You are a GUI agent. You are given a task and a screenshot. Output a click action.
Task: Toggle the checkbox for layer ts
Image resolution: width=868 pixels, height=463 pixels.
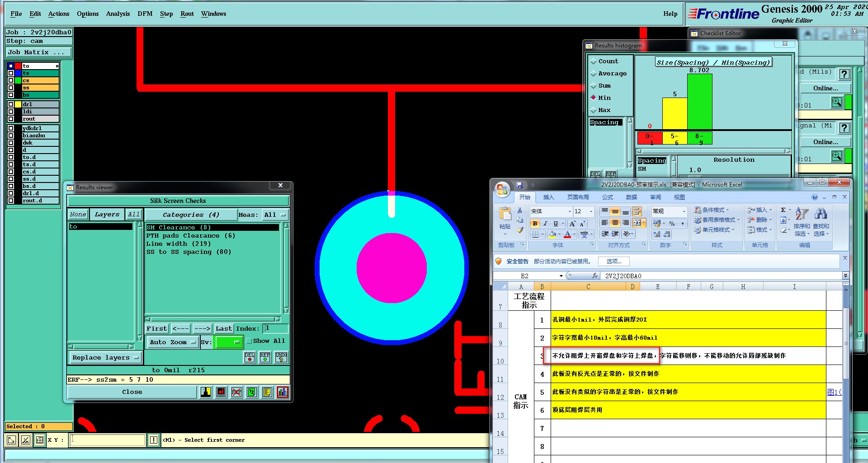coord(11,73)
